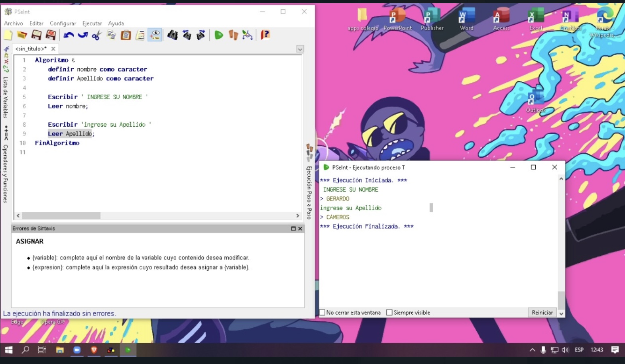Open the Ayuda menu
Viewport: 625px width, 364px height.
[116, 23]
